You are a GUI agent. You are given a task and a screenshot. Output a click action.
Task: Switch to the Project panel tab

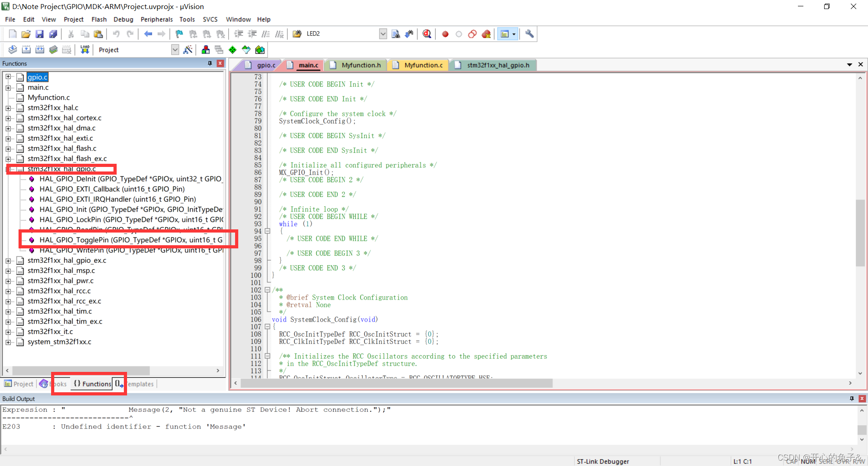coord(19,384)
